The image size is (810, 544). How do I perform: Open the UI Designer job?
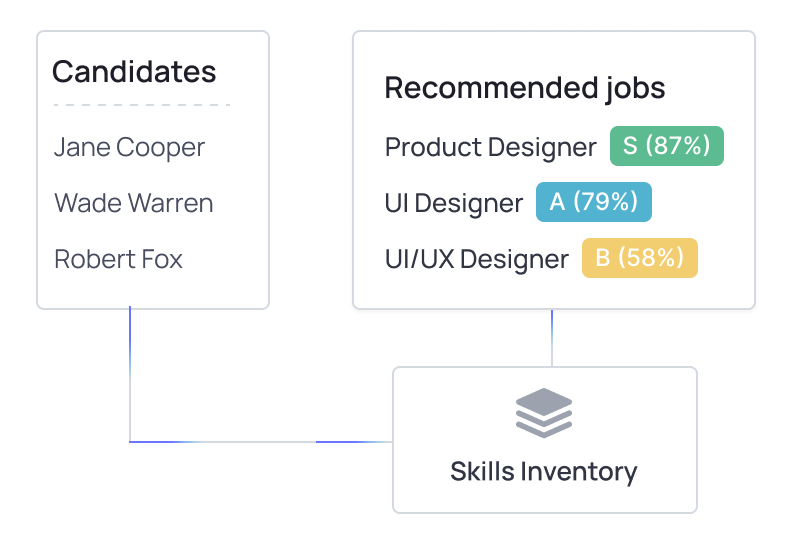(453, 204)
